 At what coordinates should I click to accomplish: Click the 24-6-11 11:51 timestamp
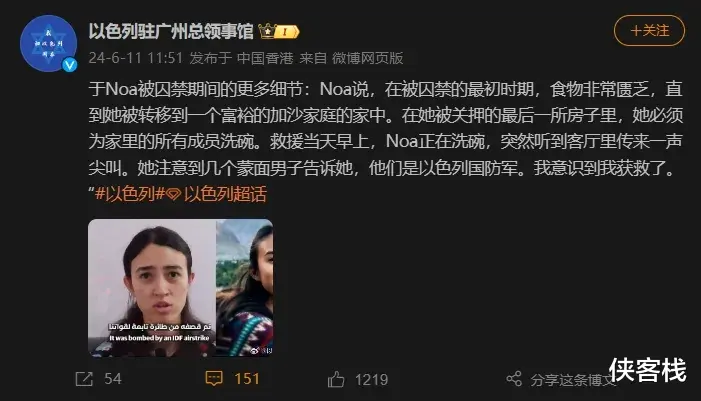136,58
